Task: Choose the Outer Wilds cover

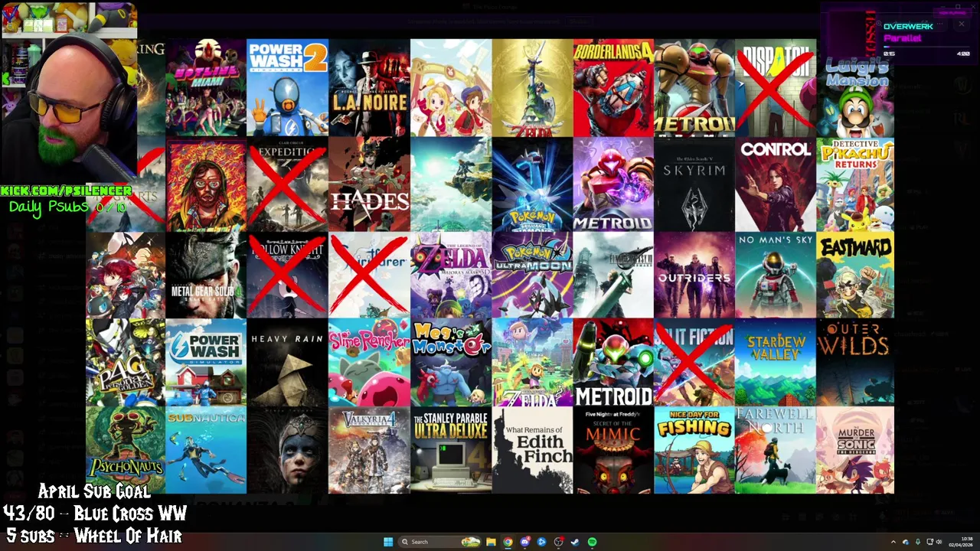Action: coord(855,362)
